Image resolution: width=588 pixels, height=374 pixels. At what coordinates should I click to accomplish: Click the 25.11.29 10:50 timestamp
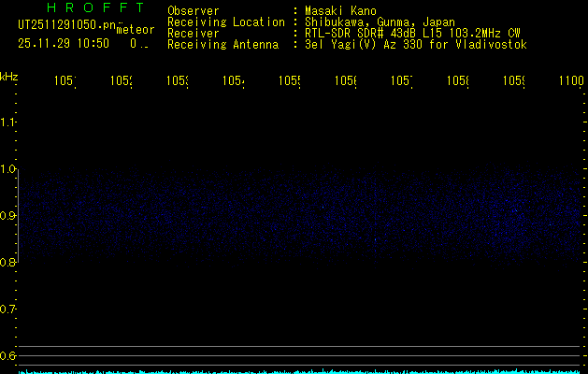tap(64, 43)
